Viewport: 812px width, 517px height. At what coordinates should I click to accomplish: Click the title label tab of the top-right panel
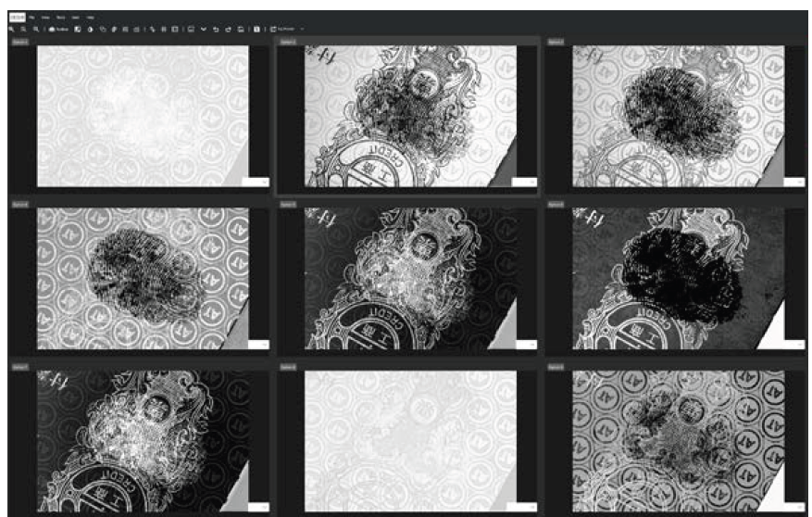[x=556, y=42]
